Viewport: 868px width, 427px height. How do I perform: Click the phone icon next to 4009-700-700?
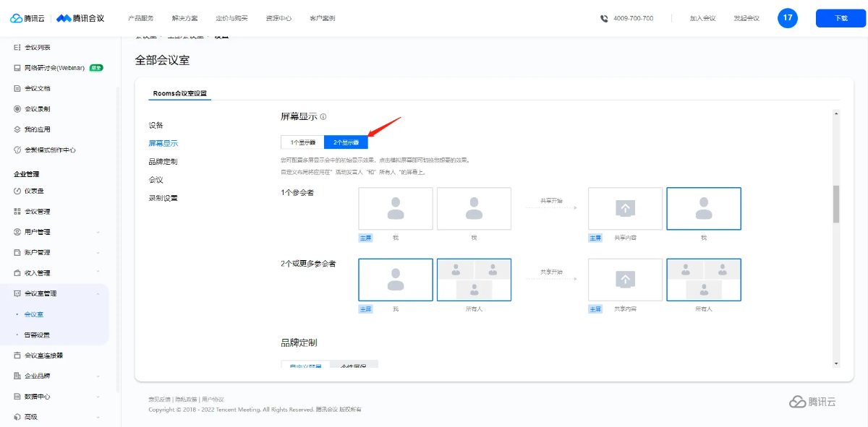pos(604,19)
